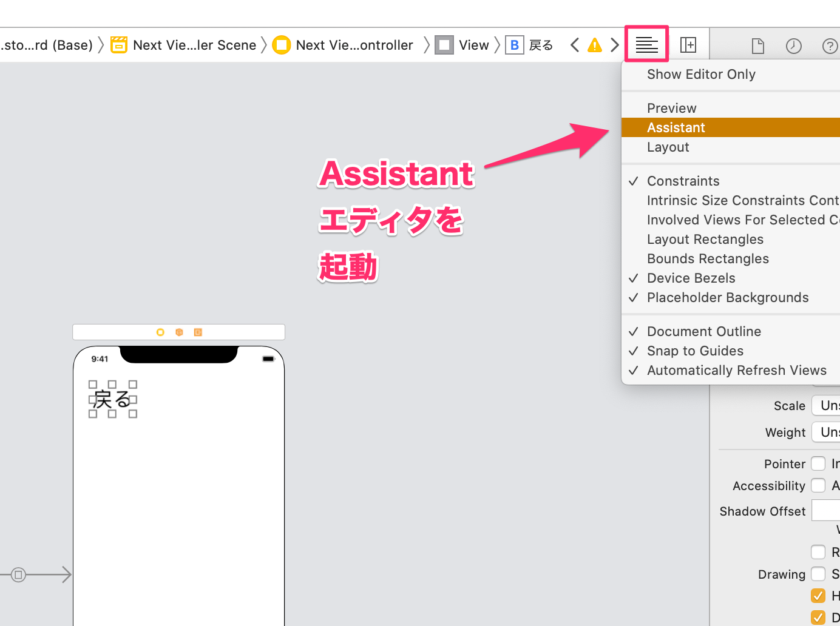Open the Scale dropdown
Viewport: 840px width, 626px height.
tap(827, 405)
